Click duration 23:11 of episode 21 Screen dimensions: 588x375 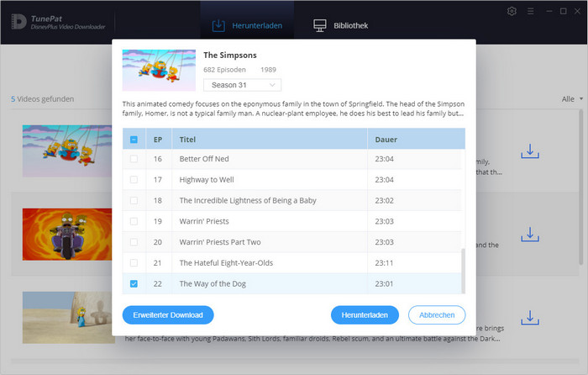pyautogui.click(x=384, y=263)
